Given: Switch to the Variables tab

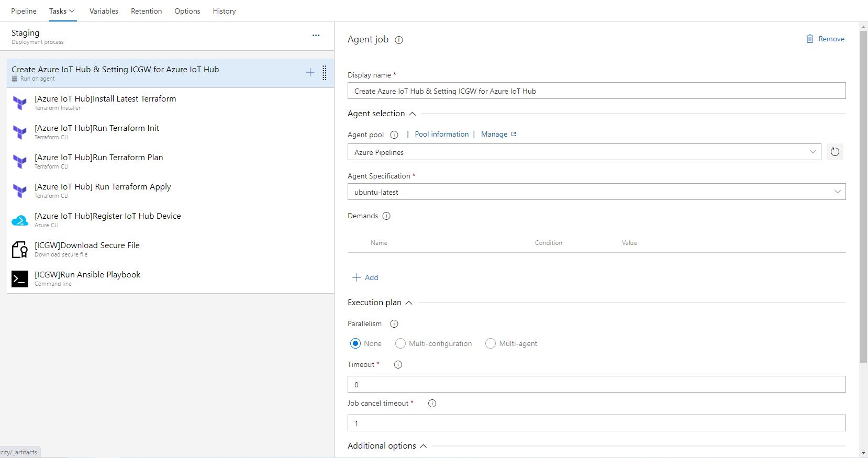Looking at the screenshot, I should click(x=104, y=11).
